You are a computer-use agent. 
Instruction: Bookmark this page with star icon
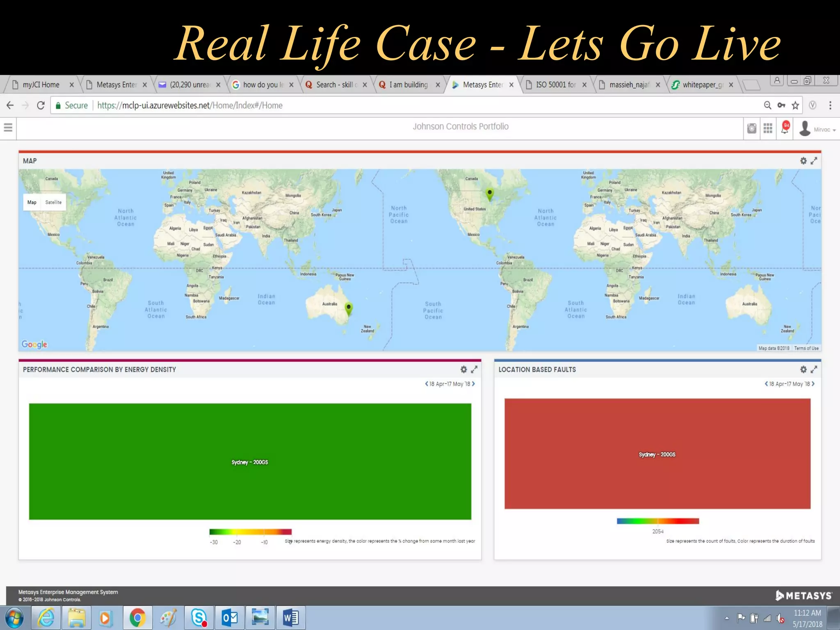pos(795,105)
